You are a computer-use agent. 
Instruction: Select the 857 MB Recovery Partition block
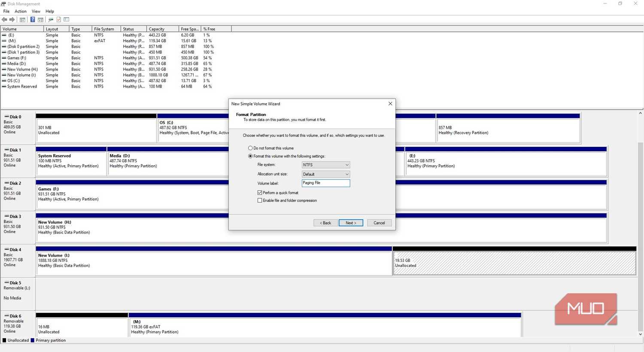click(508, 128)
